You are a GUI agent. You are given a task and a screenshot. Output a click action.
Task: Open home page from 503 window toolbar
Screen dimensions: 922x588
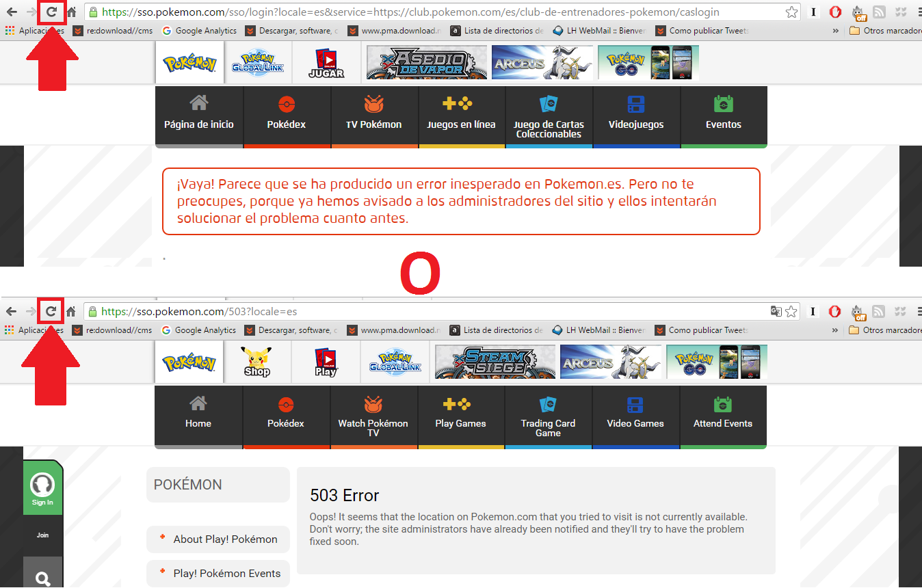click(x=71, y=311)
